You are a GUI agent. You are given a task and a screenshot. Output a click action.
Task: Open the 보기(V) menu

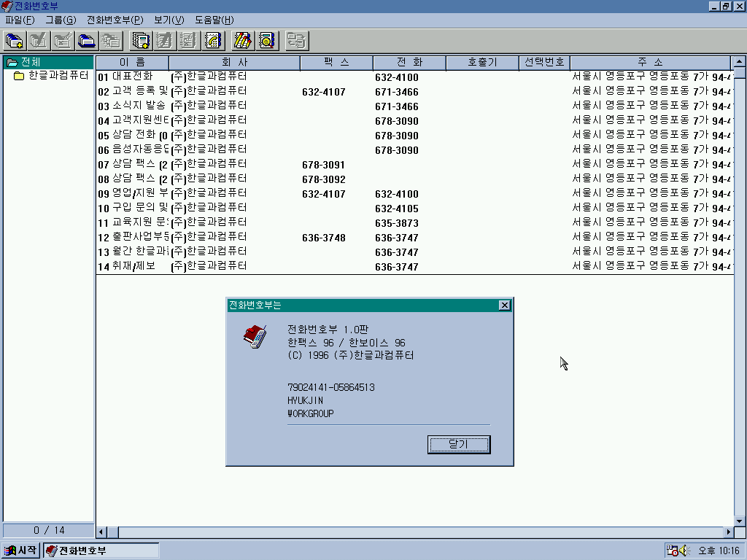pyautogui.click(x=169, y=20)
